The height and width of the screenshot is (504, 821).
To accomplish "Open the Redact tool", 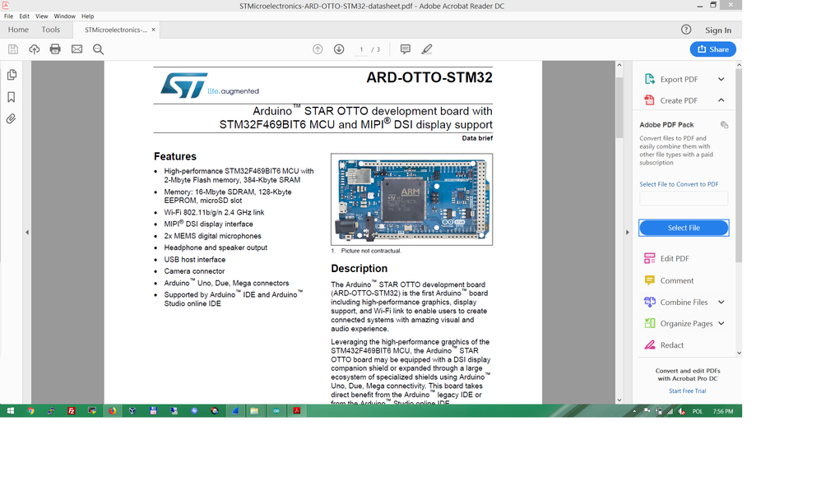I will pyautogui.click(x=672, y=344).
